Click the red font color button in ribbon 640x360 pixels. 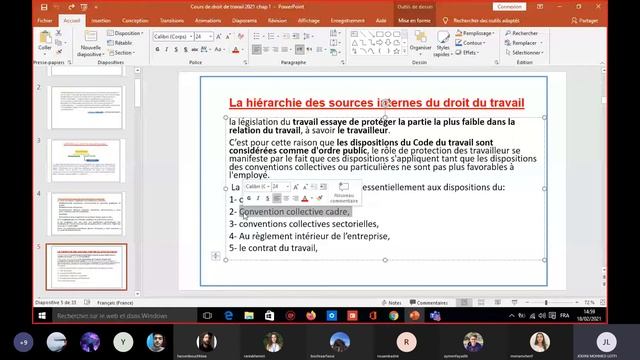(236, 50)
